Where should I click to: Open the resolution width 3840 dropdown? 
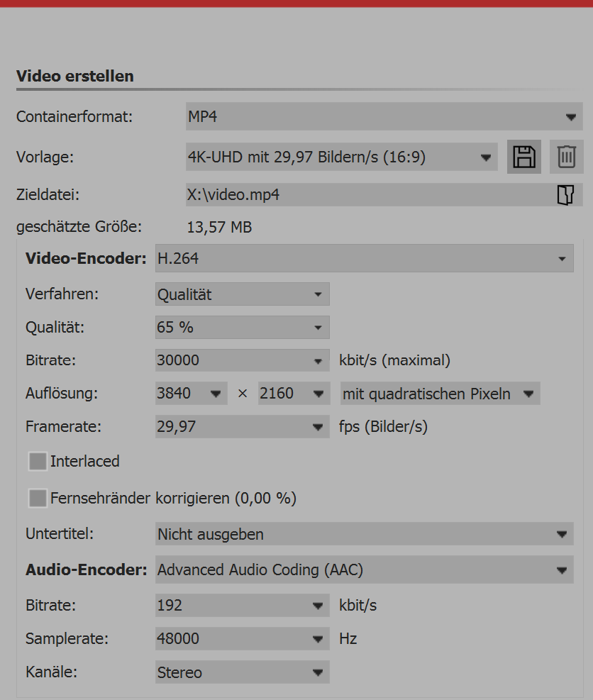click(192, 394)
